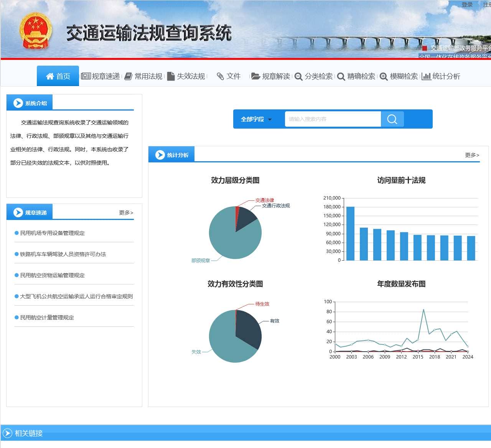
Task: Click the tallest bar in 访问量前十法规 chart
Action: (x=350, y=233)
